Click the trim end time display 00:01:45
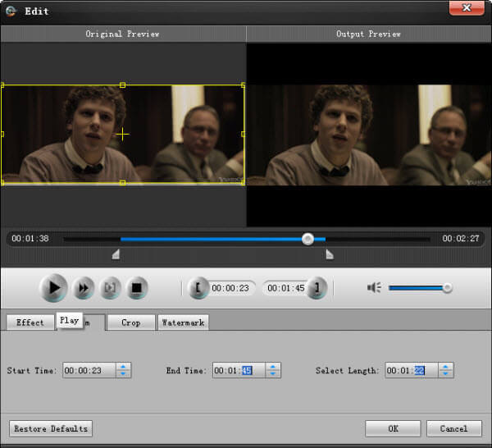This screenshot has height=448, width=492. (x=286, y=288)
